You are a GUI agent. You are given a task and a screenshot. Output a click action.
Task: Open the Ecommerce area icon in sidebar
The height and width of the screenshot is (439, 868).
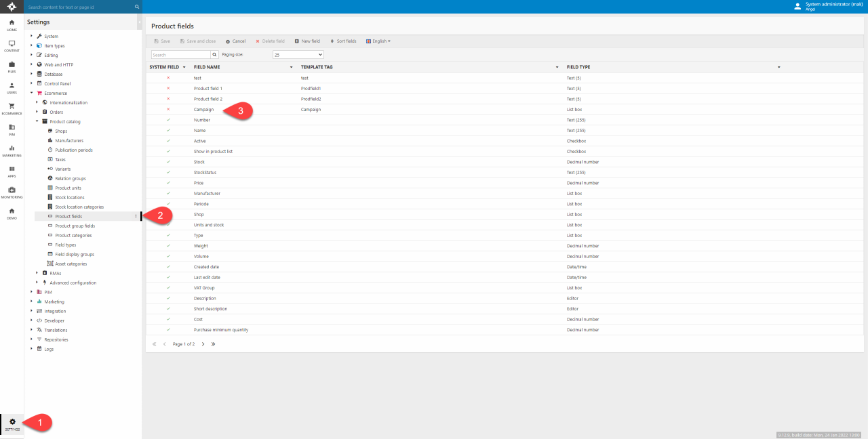[12, 108]
